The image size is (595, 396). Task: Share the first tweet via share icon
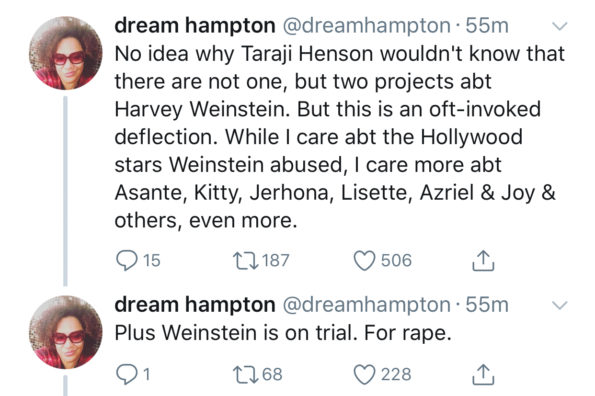483,260
